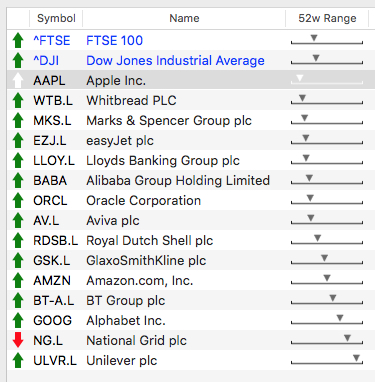This screenshot has height=382, width=375.
Task: Click the 52w range indicator for FTSE 100
Action: [x=314, y=38]
